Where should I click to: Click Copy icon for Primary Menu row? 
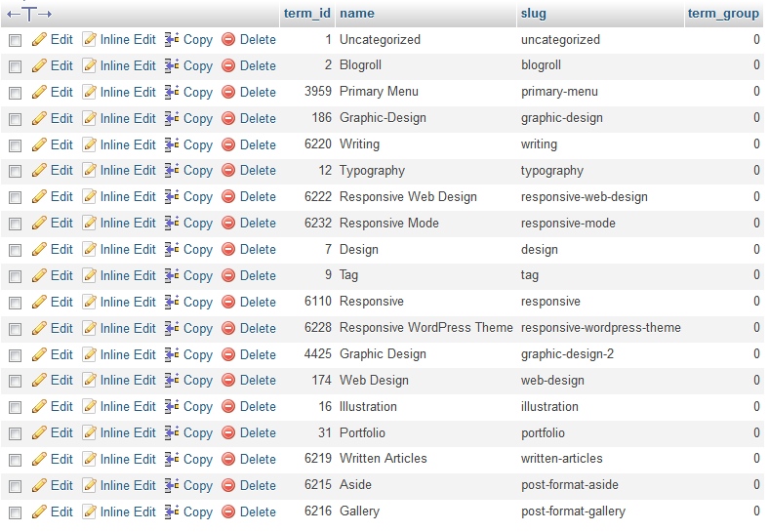tap(172, 92)
